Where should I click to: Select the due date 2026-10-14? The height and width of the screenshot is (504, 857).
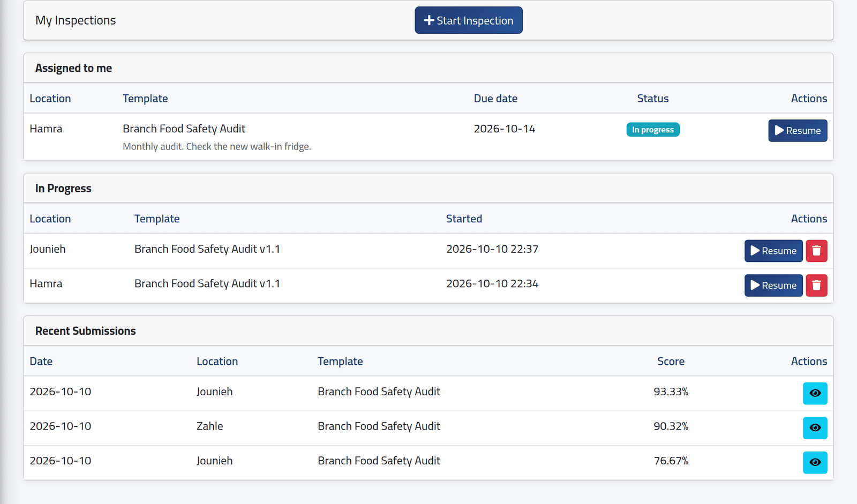click(505, 129)
